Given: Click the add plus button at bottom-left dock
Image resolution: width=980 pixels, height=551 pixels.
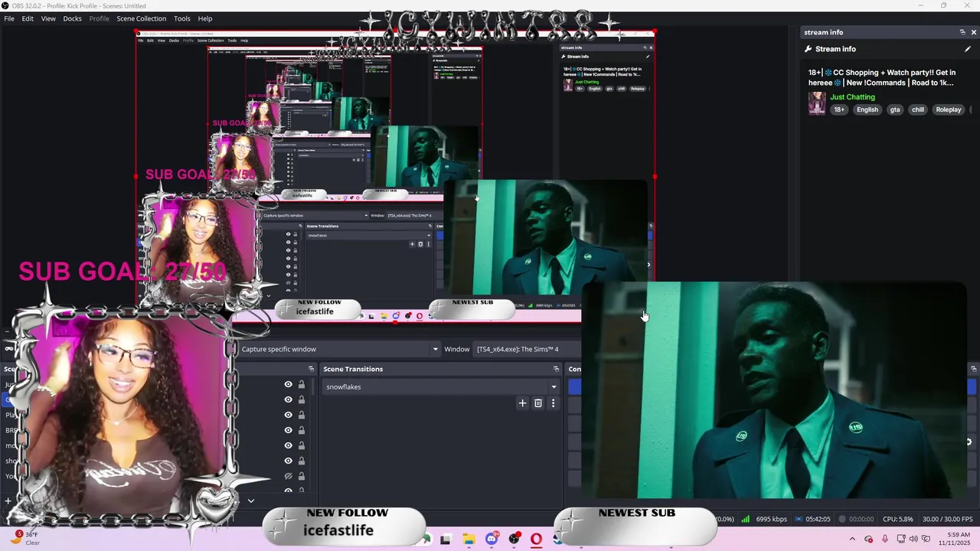Looking at the screenshot, I should tap(8, 500).
